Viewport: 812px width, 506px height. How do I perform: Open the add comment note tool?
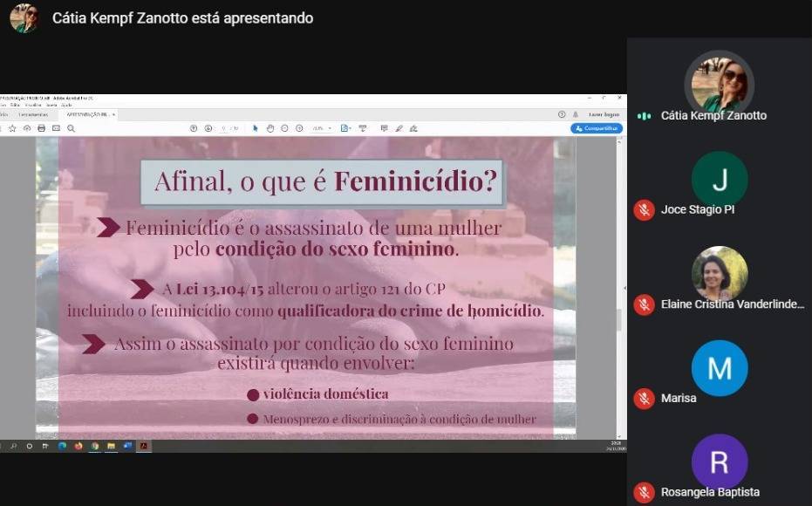tap(384, 128)
